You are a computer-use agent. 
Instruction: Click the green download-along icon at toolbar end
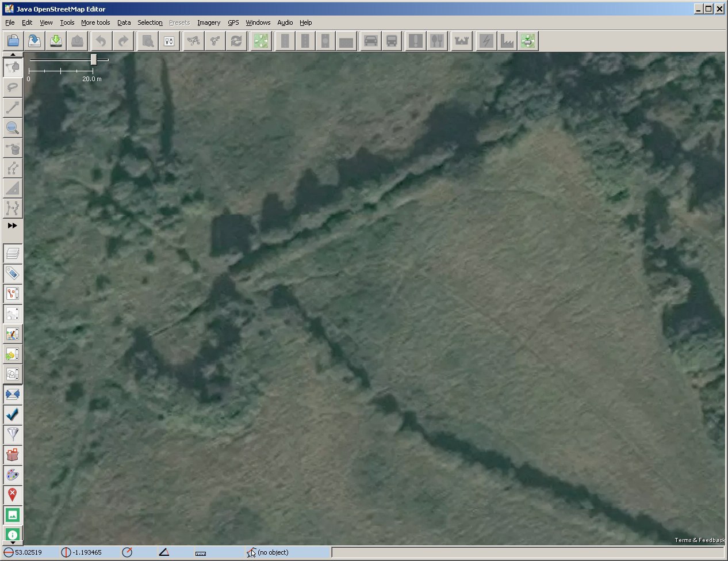pos(528,41)
